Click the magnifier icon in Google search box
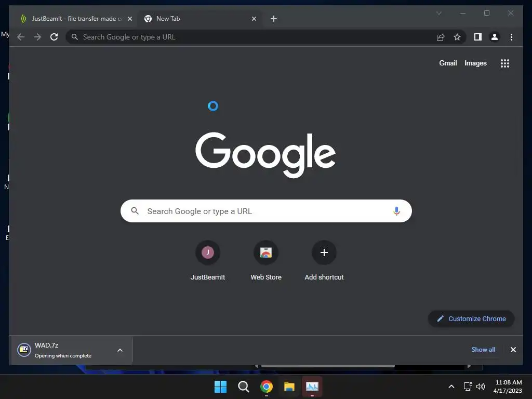This screenshot has width=532, height=399. click(135, 211)
